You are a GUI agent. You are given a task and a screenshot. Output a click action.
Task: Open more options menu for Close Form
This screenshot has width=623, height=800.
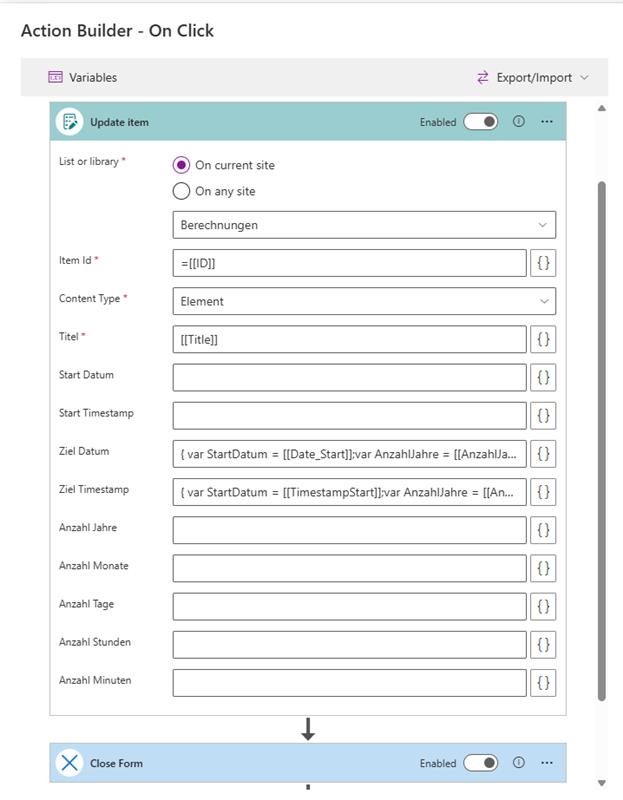click(547, 763)
